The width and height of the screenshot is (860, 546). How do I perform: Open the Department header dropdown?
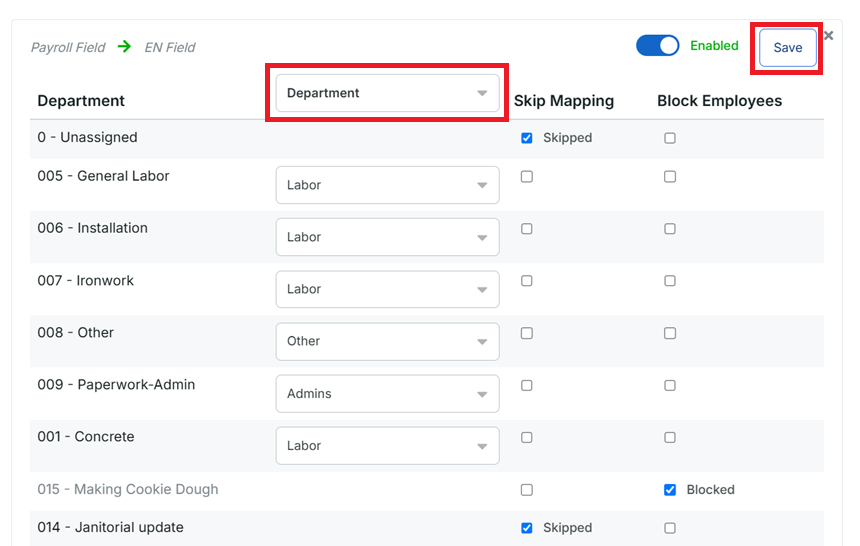click(x=387, y=93)
